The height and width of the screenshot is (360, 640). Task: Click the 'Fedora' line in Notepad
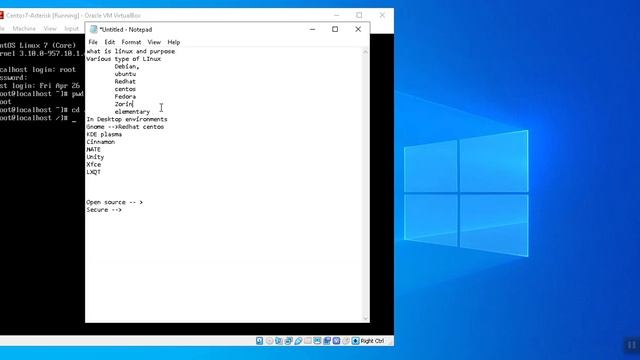125,97
